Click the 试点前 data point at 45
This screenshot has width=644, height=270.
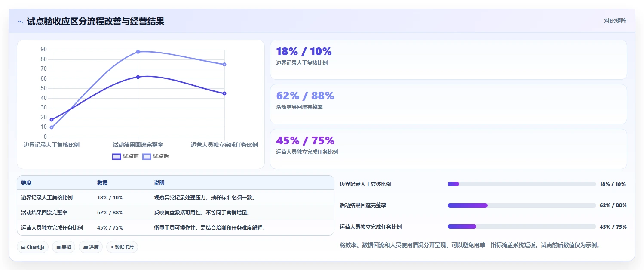[224, 93]
